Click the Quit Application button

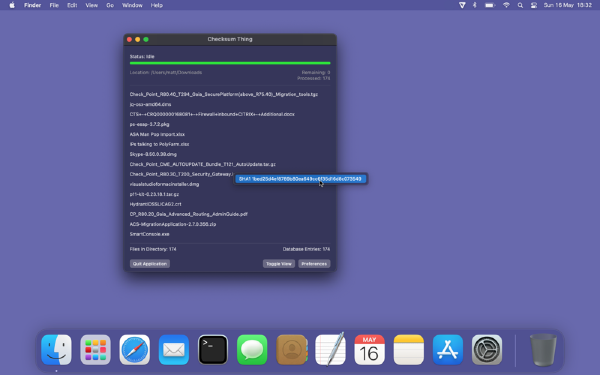[x=150, y=264]
